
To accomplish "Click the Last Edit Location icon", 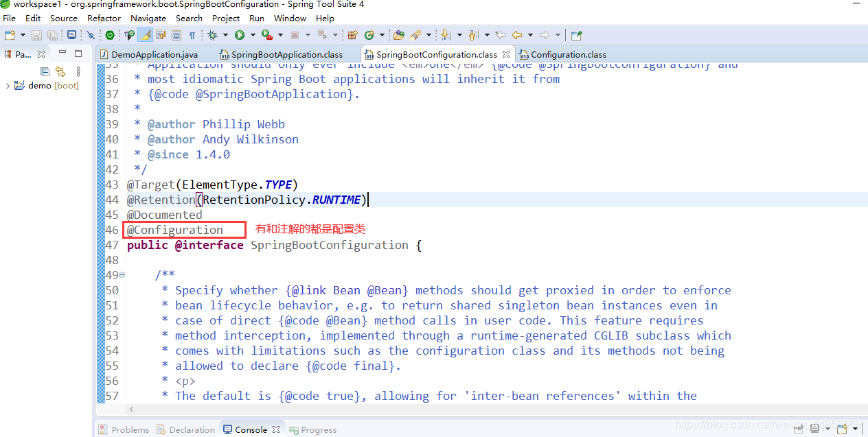I will pyautogui.click(x=501, y=35).
